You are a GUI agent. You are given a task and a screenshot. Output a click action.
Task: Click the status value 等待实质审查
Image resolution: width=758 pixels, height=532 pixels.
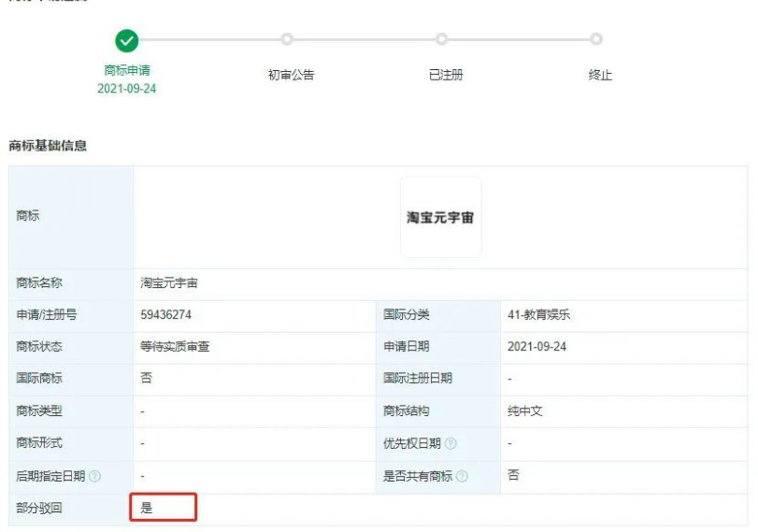coord(175,346)
